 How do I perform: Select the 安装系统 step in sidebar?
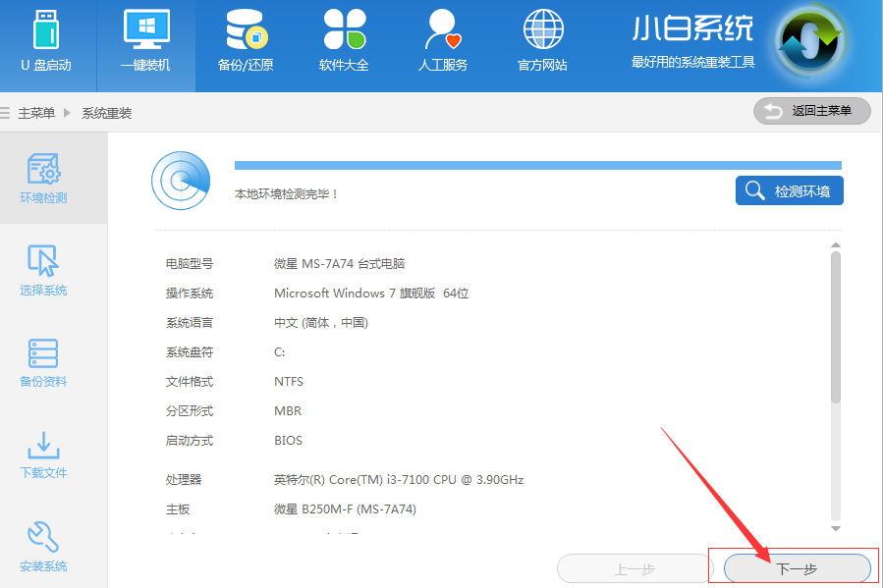pyautogui.click(x=43, y=547)
